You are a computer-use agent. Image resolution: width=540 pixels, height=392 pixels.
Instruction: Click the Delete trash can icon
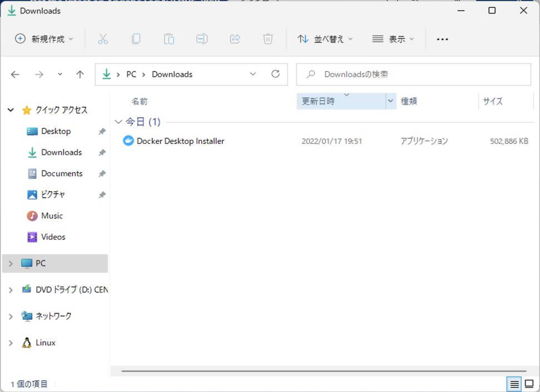coord(267,39)
